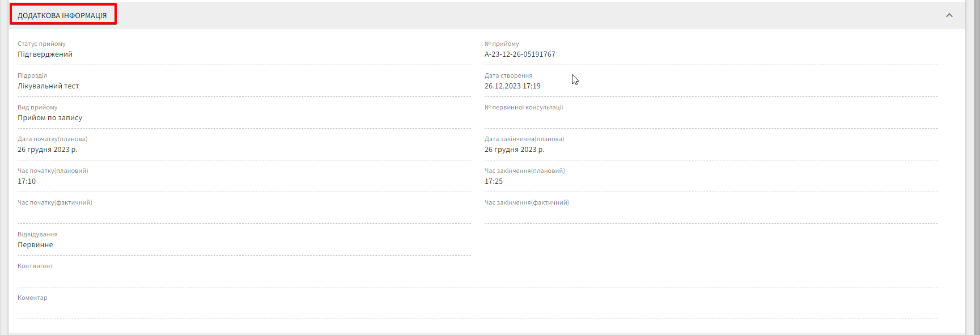Screen dimensions: 980x335
Task: Collapse the Додаткова інформація section chevron
Action: click(949, 15)
